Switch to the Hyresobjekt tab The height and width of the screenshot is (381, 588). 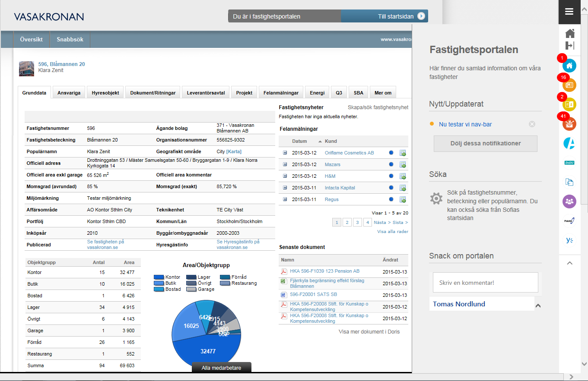tap(105, 93)
